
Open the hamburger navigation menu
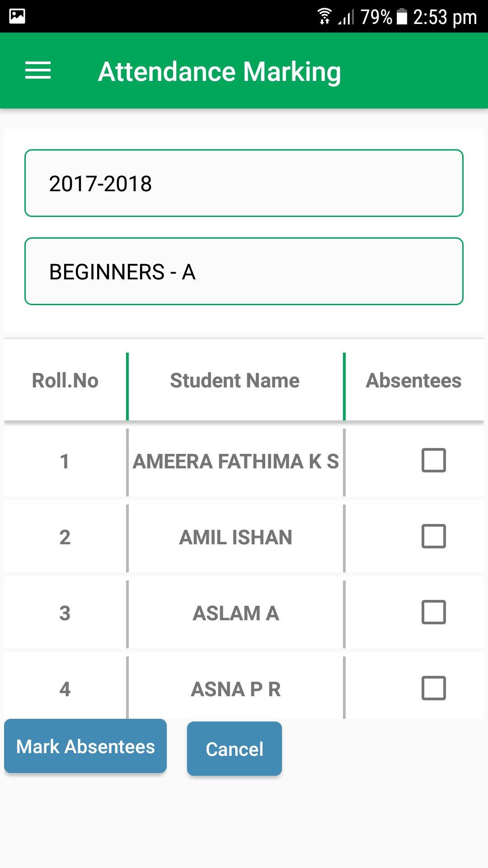38,71
